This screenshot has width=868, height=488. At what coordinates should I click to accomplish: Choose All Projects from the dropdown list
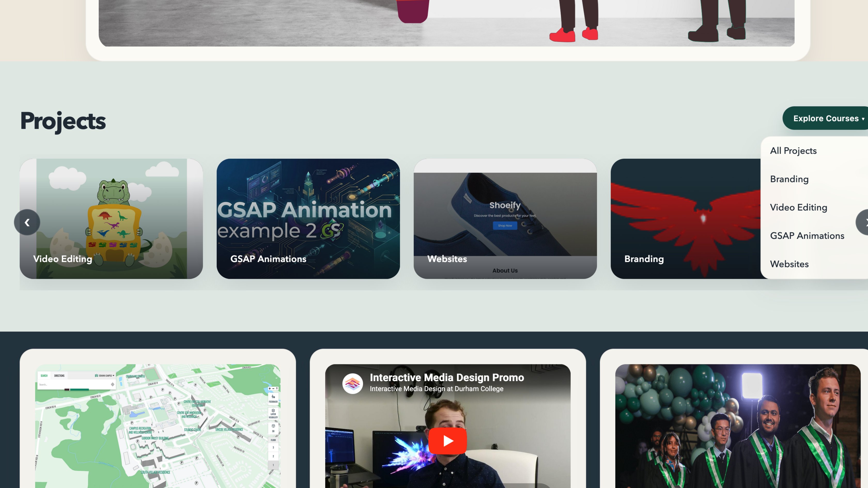click(793, 151)
